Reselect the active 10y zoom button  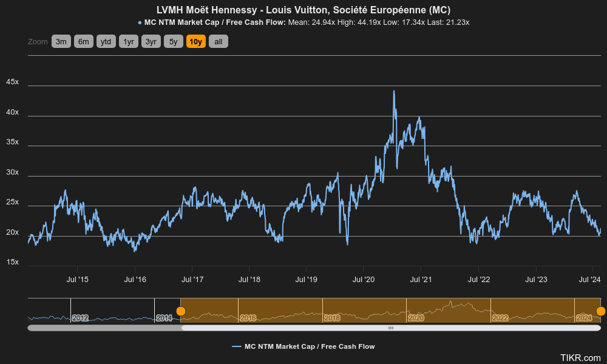click(x=195, y=41)
